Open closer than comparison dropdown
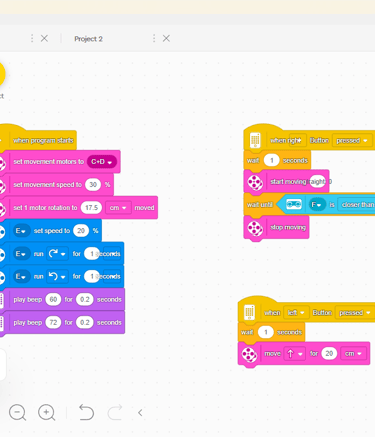The image size is (375, 437). click(356, 205)
